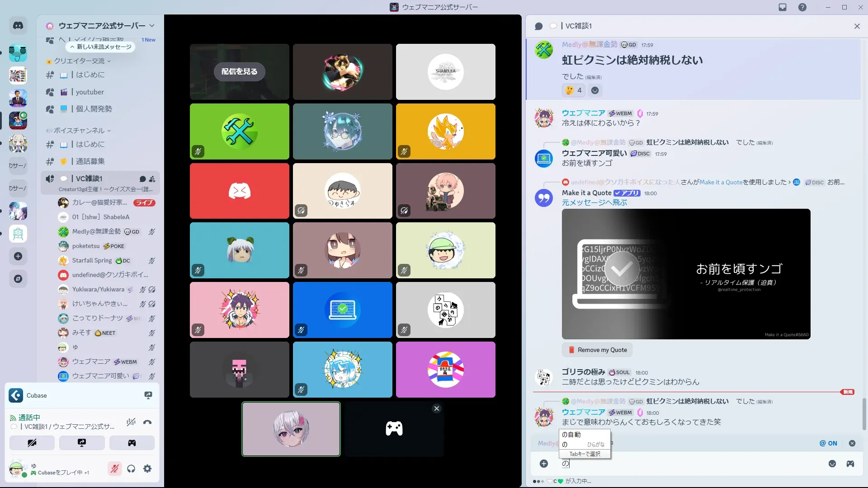868x488 pixels.
Task: Collapse クリエイター交流 category
Action: (79, 61)
